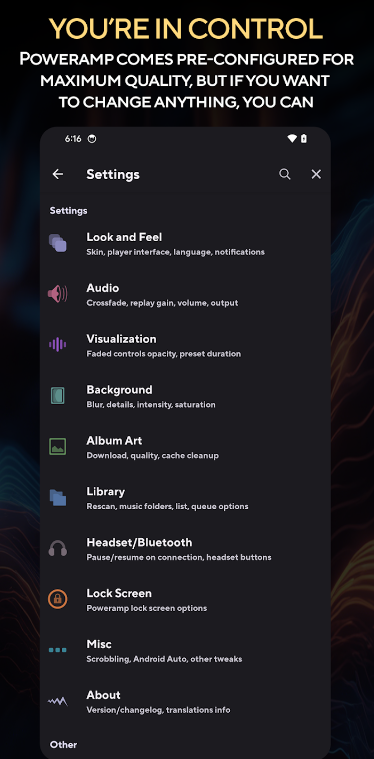Tap the back arrow beside Settings
374x759 pixels.
point(58,174)
